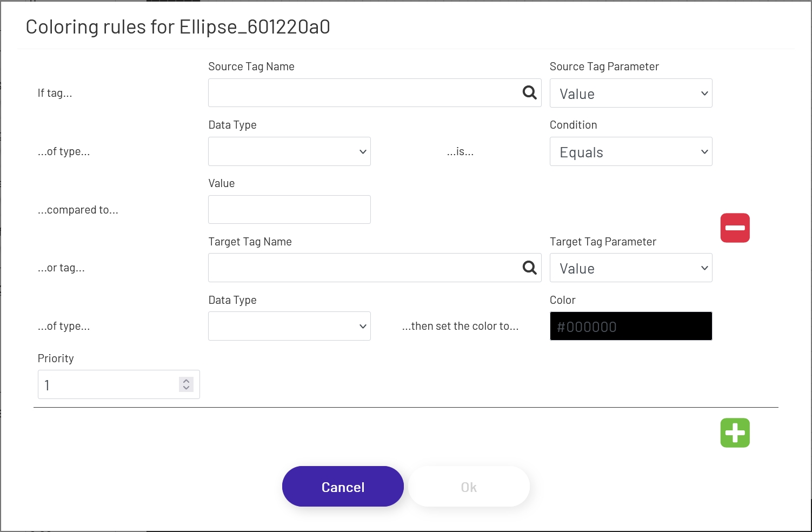
Task: Remove this coloring rule with red minus
Action: coord(735,228)
